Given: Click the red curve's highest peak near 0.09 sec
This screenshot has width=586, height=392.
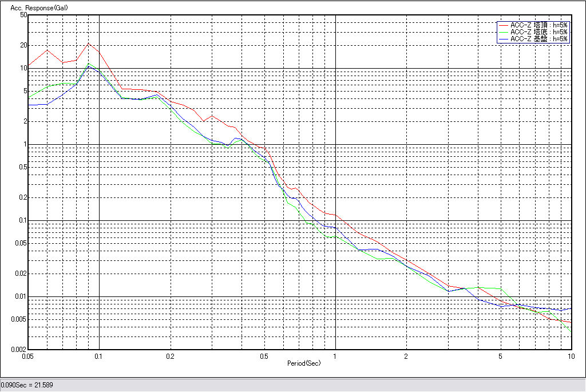Looking at the screenshot, I should click(x=88, y=43).
